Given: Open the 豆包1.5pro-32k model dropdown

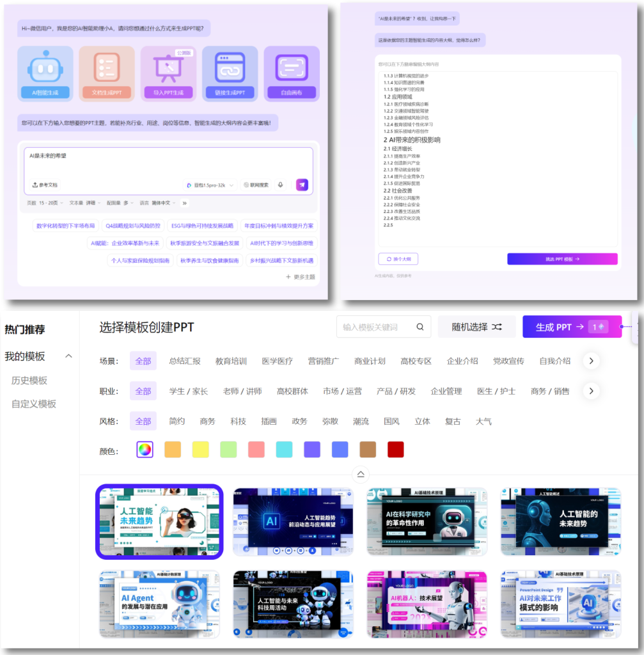Looking at the screenshot, I should tap(210, 185).
